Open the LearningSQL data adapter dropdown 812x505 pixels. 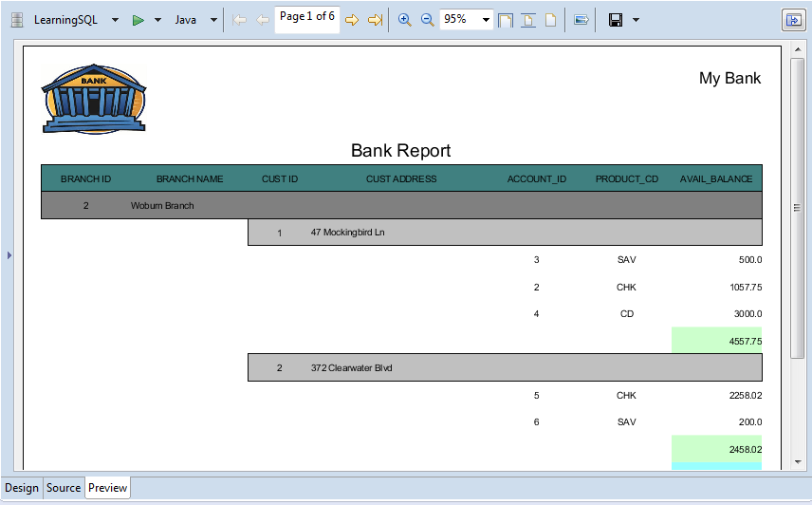click(x=115, y=20)
